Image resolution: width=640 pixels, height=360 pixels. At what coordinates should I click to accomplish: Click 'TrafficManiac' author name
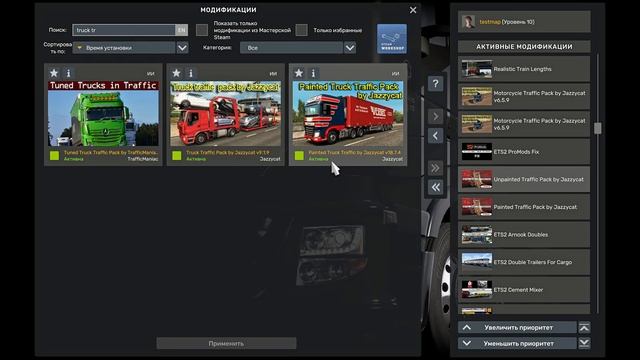point(142,159)
